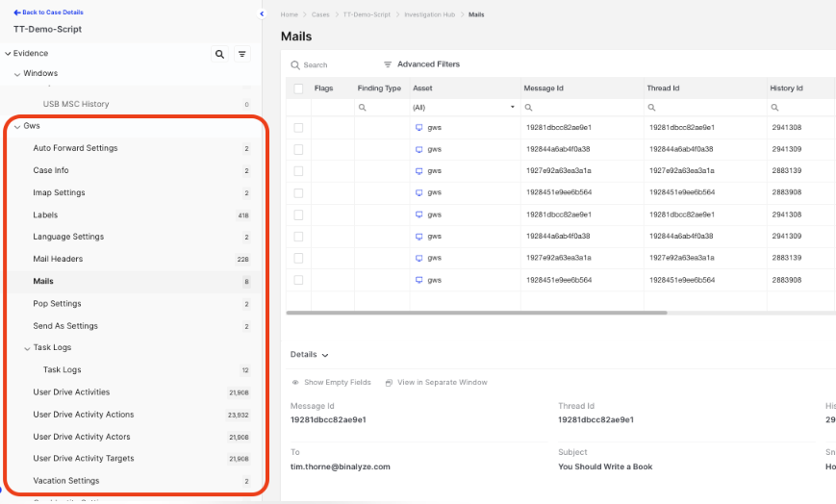This screenshot has width=836, height=504.
Task: Click the gws monitor icon in first row
Action: click(x=419, y=128)
